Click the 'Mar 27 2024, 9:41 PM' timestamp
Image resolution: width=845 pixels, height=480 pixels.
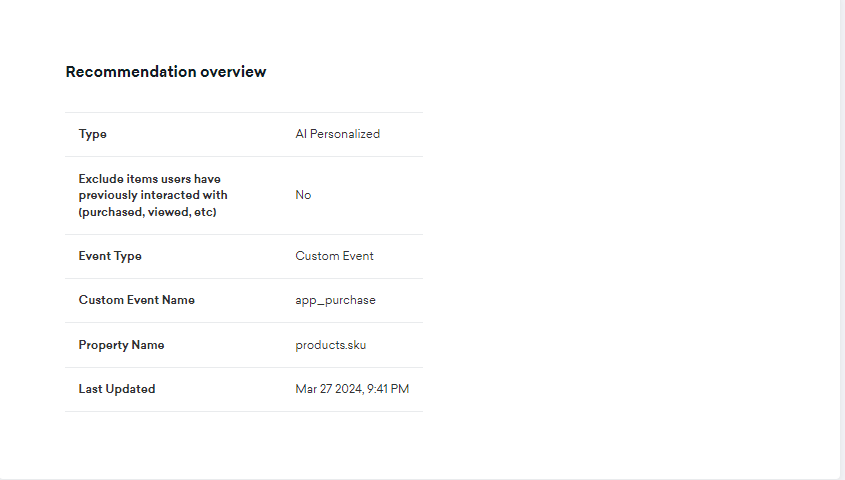[x=352, y=389]
